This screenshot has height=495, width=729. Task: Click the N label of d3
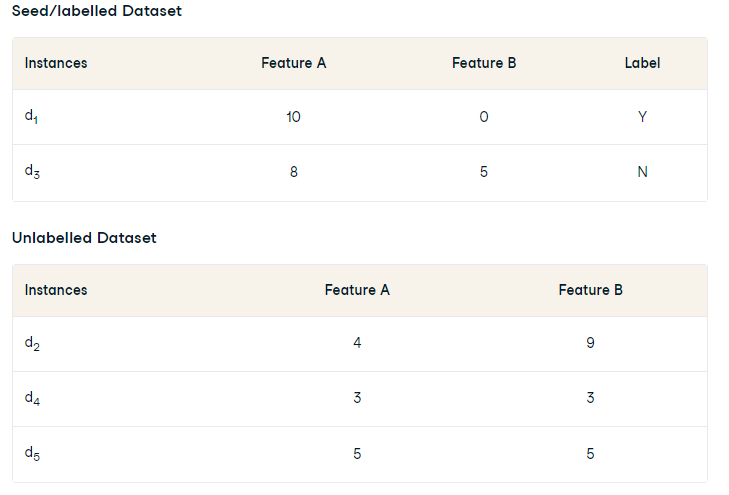coord(642,172)
